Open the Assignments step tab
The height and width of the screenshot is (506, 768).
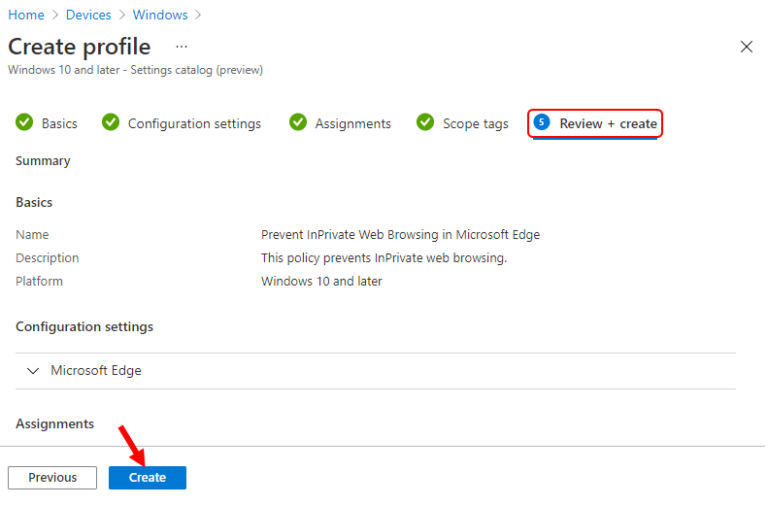tap(352, 124)
